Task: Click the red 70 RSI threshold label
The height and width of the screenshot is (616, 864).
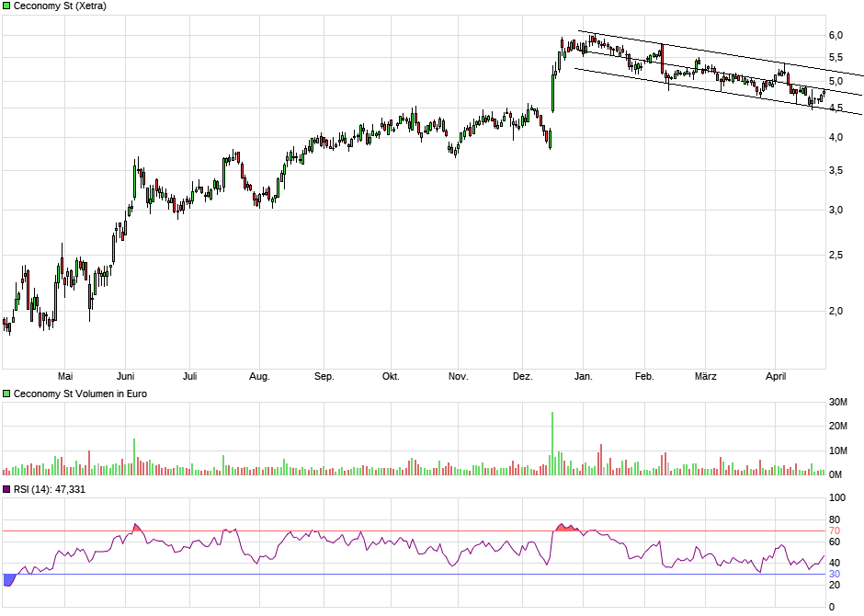Action: pos(835,530)
